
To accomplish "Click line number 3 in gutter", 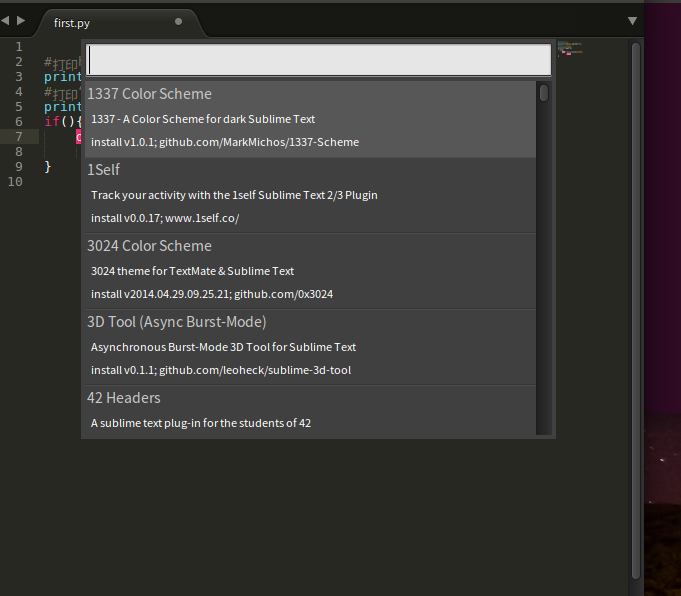I will coord(19,76).
